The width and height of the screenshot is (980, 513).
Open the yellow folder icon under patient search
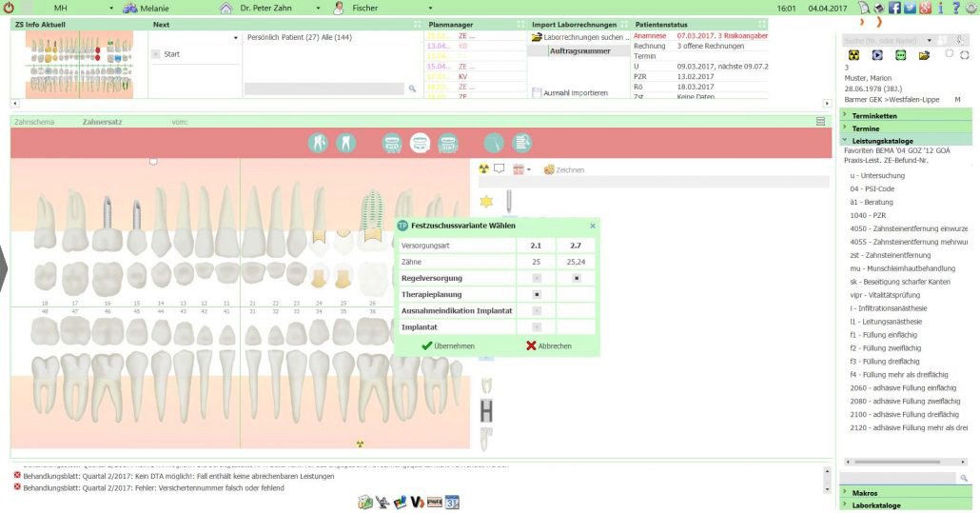click(x=924, y=55)
